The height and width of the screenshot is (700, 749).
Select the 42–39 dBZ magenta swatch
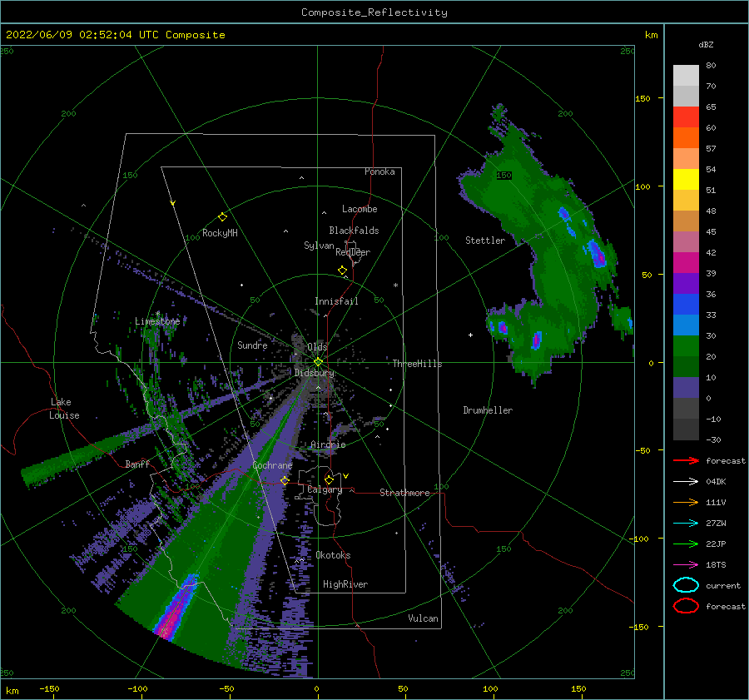(686, 263)
